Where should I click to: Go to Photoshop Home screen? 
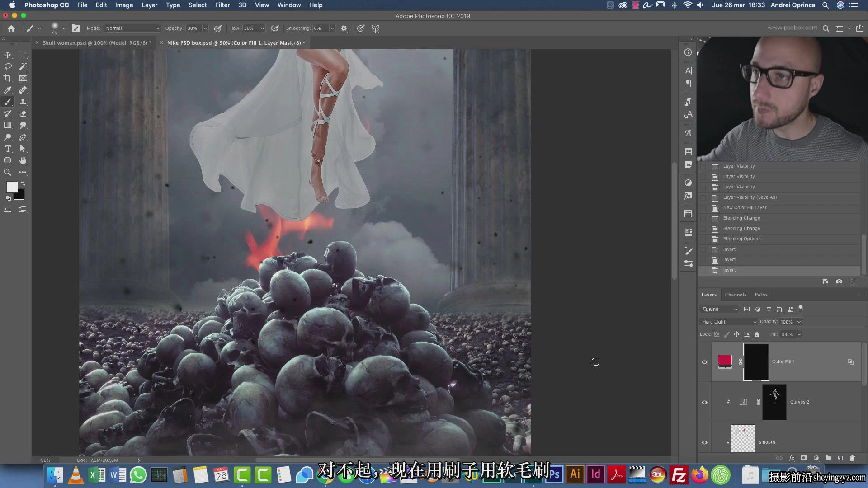[11, 28]
